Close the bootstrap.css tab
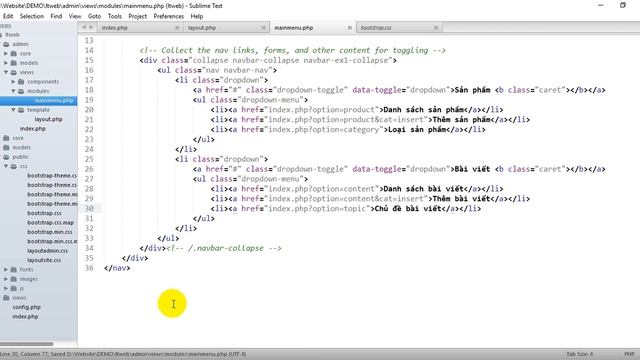640x360 pixels. coord(436,28)
